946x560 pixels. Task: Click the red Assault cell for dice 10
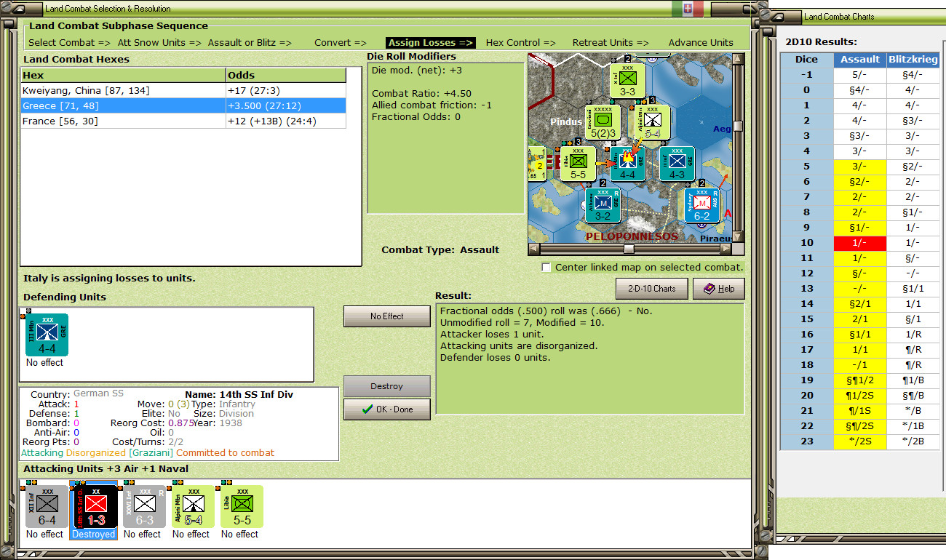pos(859,243)
